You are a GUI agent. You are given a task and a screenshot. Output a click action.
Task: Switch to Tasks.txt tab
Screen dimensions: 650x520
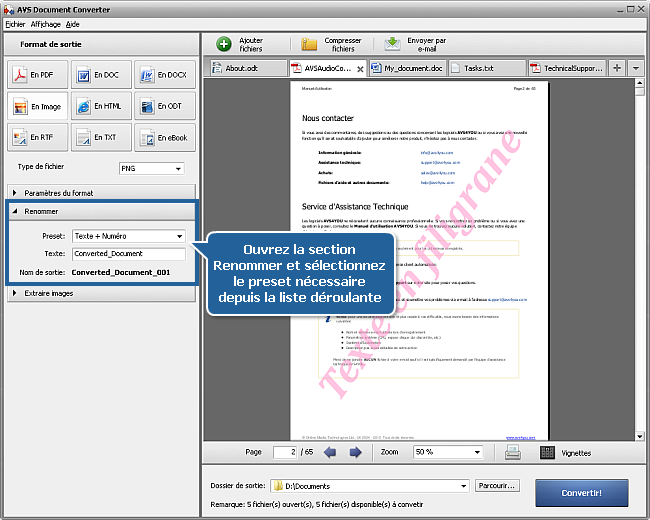[x=487, y=68]
